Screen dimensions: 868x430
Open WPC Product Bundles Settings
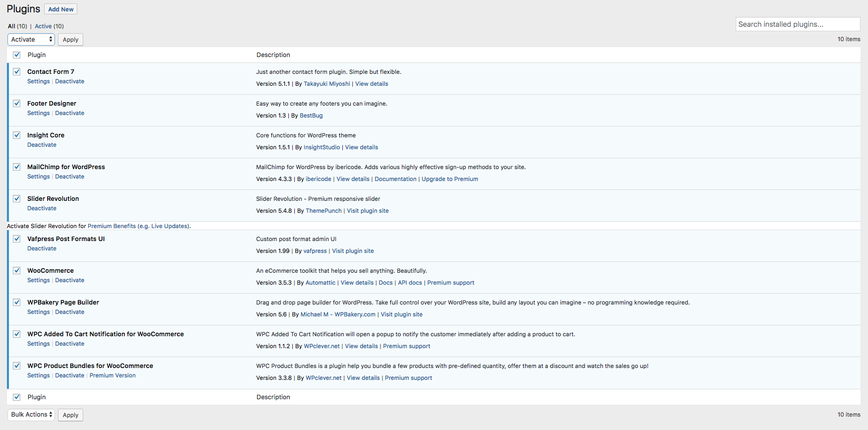click(39, 375)
